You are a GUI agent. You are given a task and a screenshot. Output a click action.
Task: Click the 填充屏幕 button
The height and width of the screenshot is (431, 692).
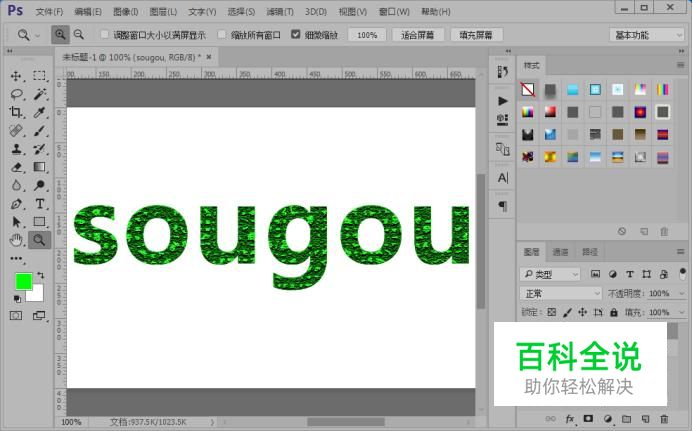pyautogui.click(x=476, y=35)
